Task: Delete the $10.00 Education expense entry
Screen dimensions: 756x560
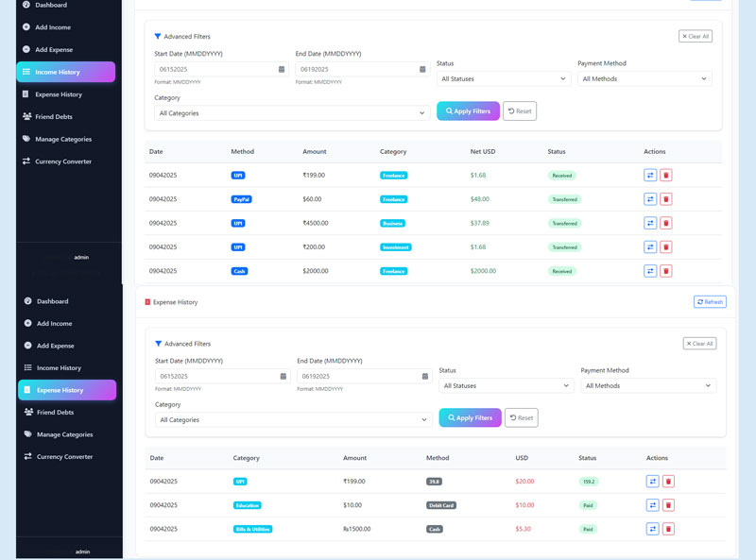Action: click(x=668, y=505)
